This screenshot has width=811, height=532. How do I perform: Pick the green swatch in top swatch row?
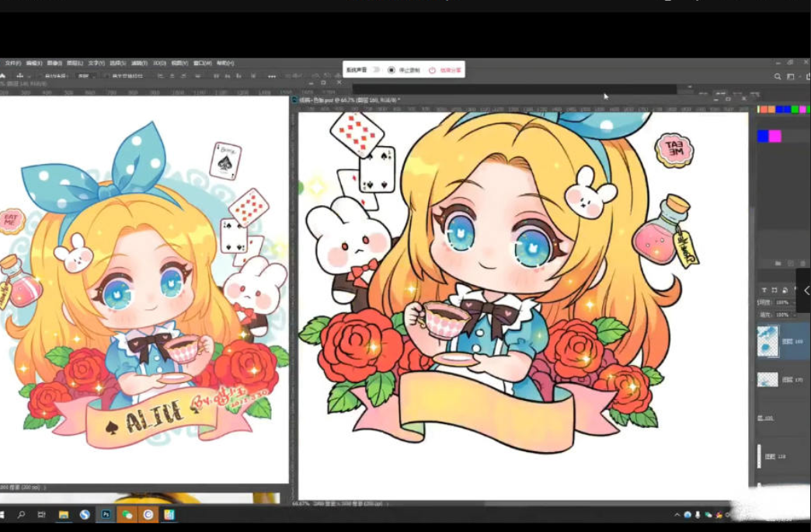coord(795,109)
